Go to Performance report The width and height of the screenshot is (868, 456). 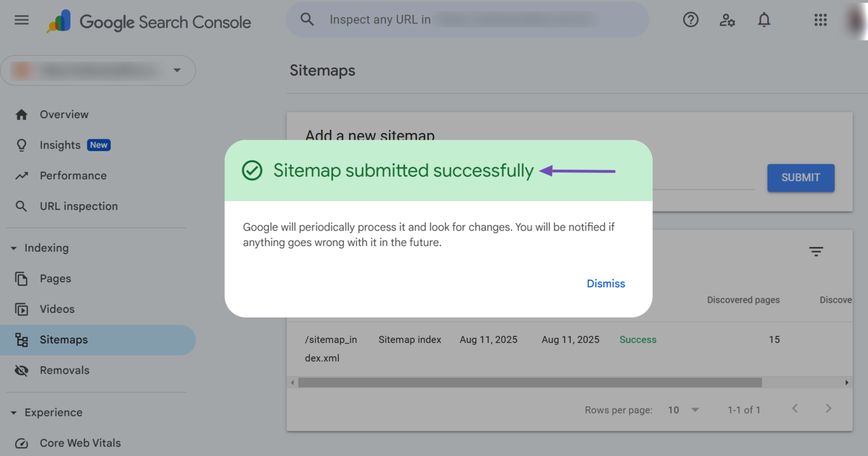coord(73,176)
